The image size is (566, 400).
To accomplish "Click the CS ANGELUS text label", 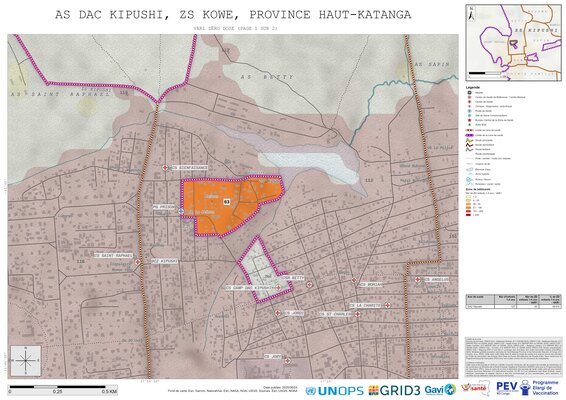I will click(x=436, y=279).
